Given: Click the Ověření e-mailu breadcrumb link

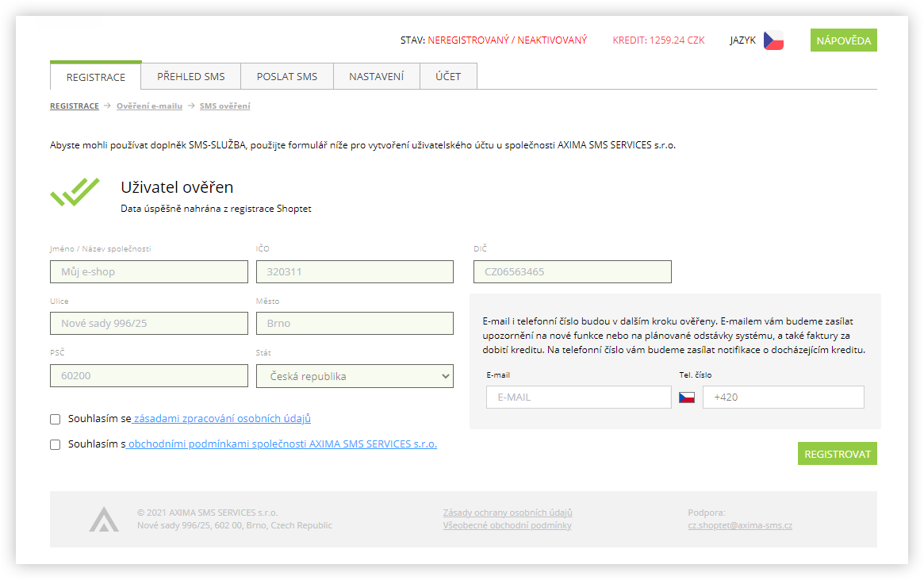Looking at the screenshot, I should point(149,106).
